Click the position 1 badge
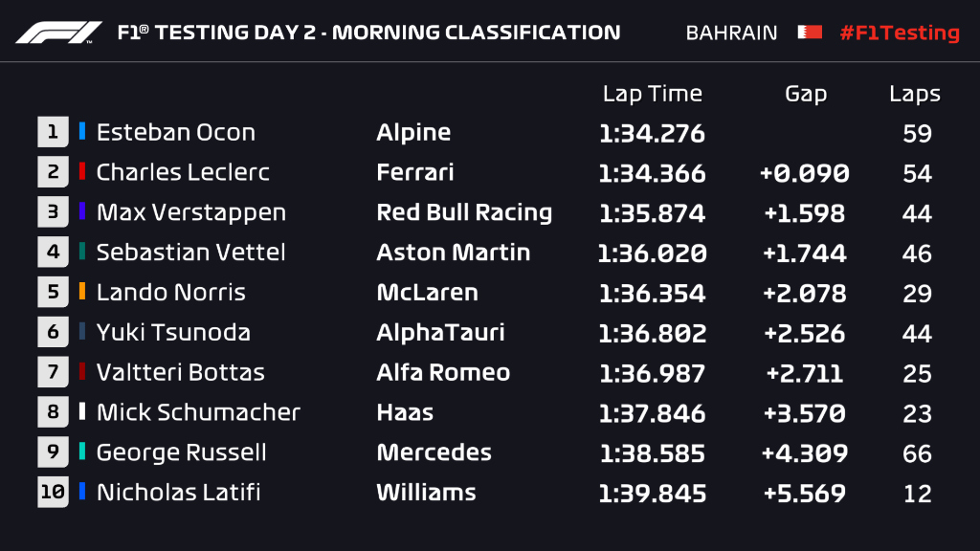The height and width of the screenshot is (551, 980). [53, 132]
